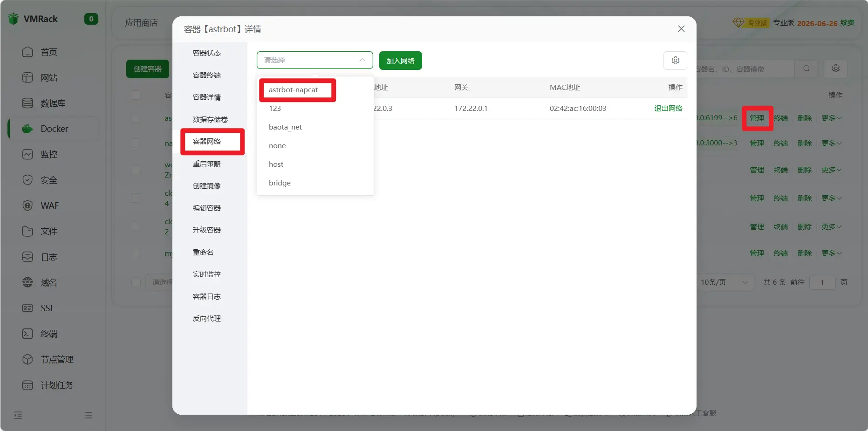The height and width of the screenshot is (431, 868).
Task: Click the 加入网络 button
Action: pos(400,61)
